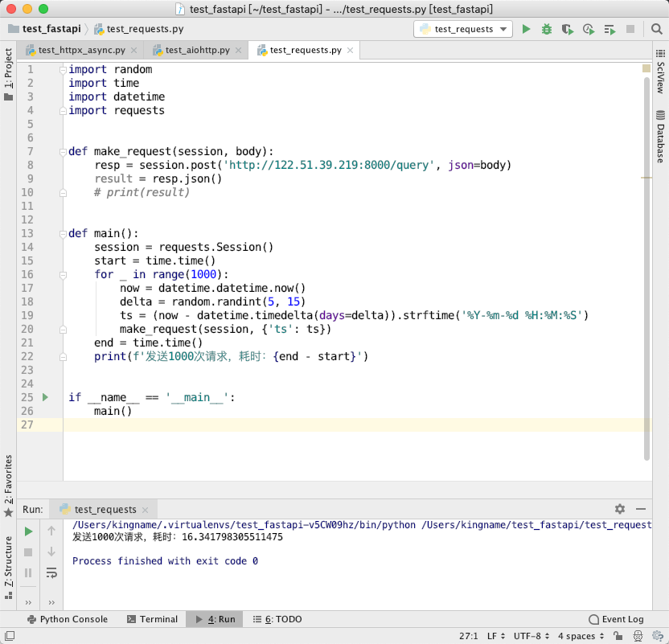Click the run gutter arrow on line 25
Viewport: 669px width, 644px height.
click(45, 397)
